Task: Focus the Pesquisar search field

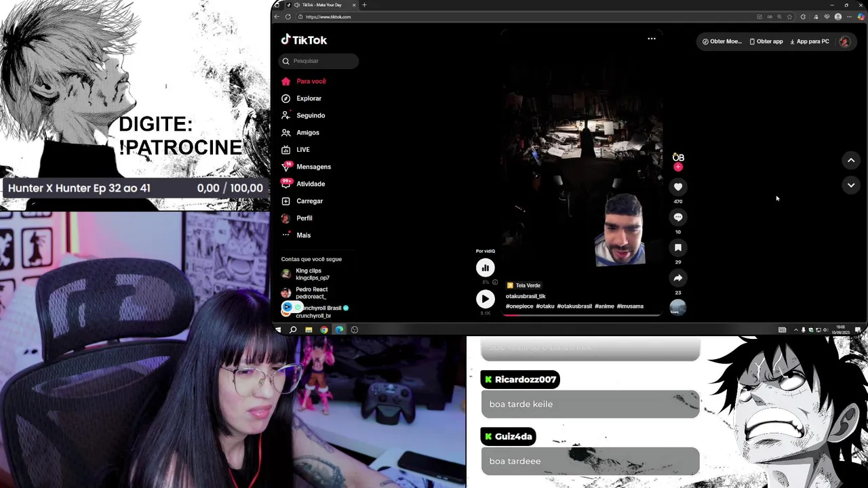Action: point(319,61)
